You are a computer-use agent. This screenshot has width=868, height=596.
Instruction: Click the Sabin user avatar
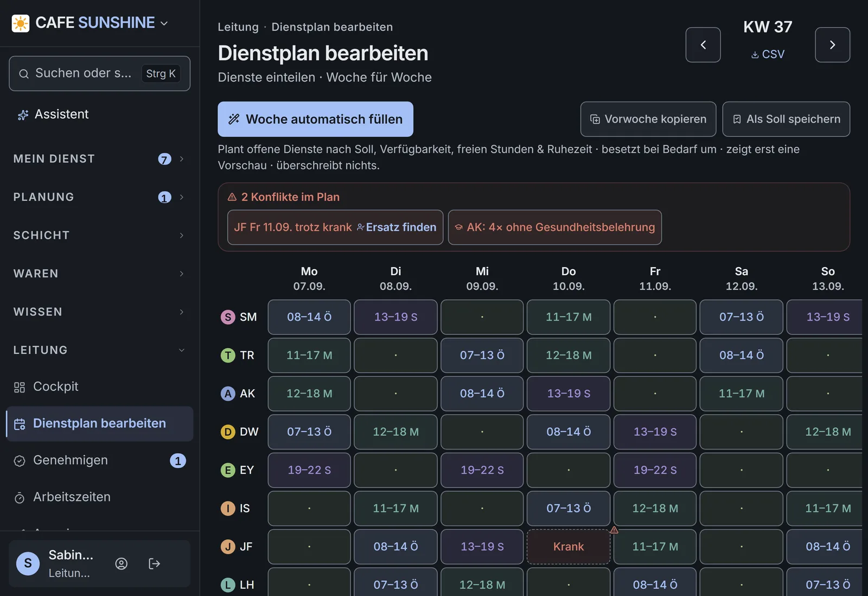click(x=28, y=563)
